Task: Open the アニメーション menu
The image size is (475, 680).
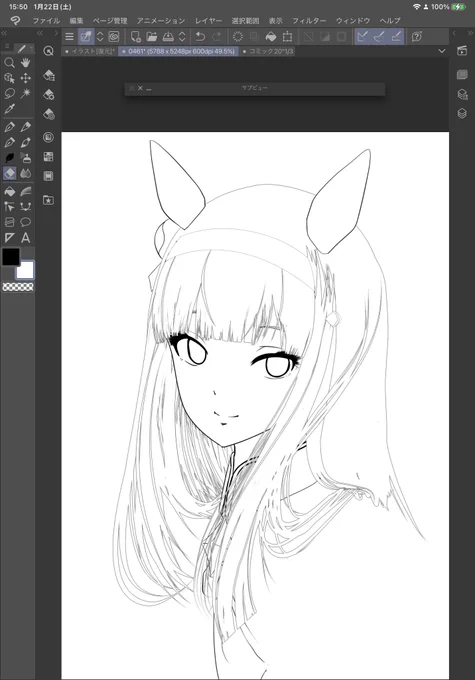Action: 161,20
